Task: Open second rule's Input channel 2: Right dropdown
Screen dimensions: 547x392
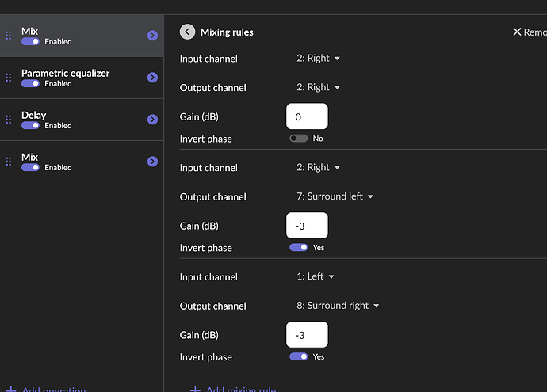Action: tap(318, 167)
